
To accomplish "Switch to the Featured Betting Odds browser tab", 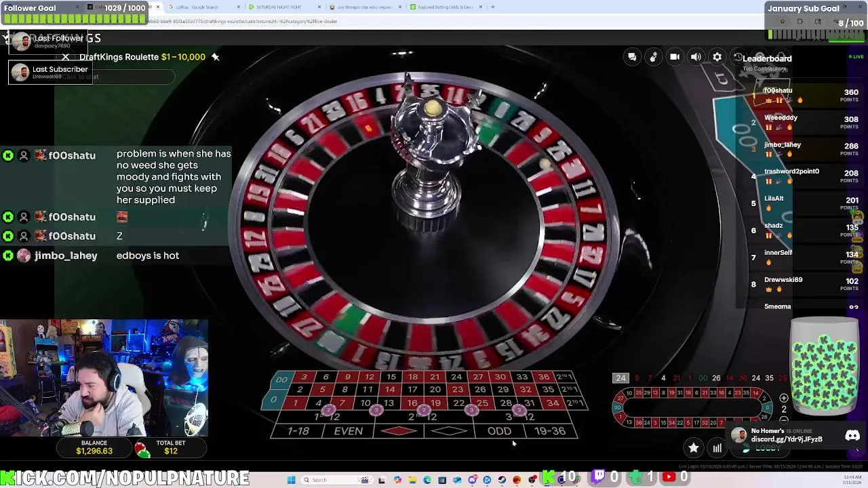I will coord(445,7).
